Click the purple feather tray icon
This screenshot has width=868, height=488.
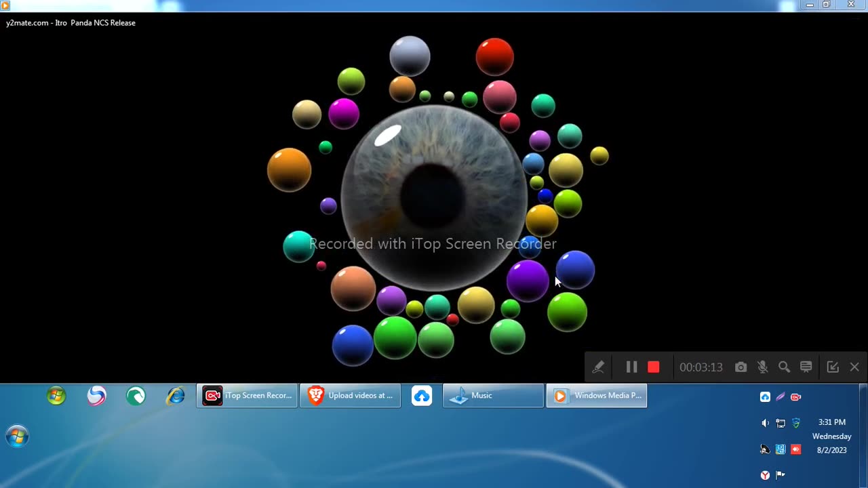pyautogui.click(x=781, y=397)
